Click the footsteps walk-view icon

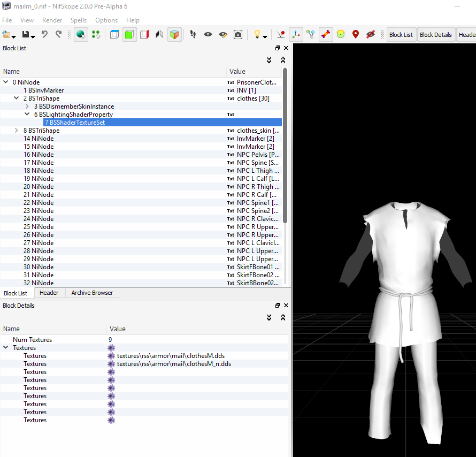tap(193, 34)
